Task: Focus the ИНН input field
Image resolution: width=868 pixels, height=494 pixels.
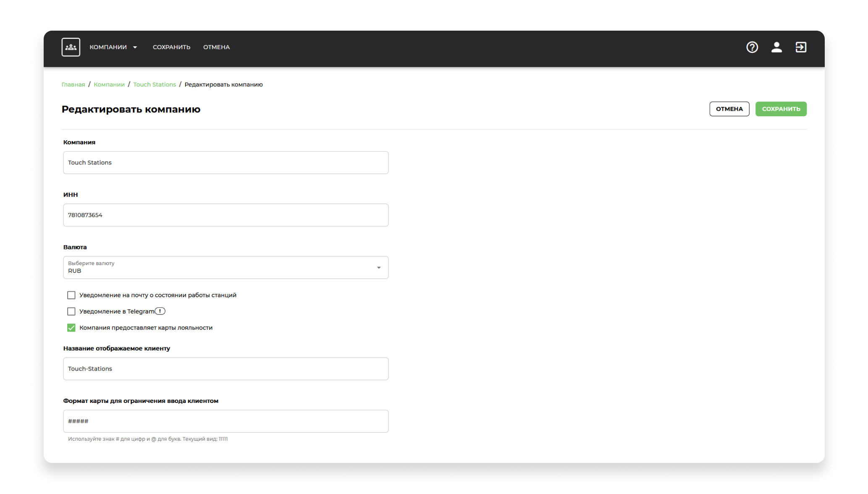Action: pos(226,215)
